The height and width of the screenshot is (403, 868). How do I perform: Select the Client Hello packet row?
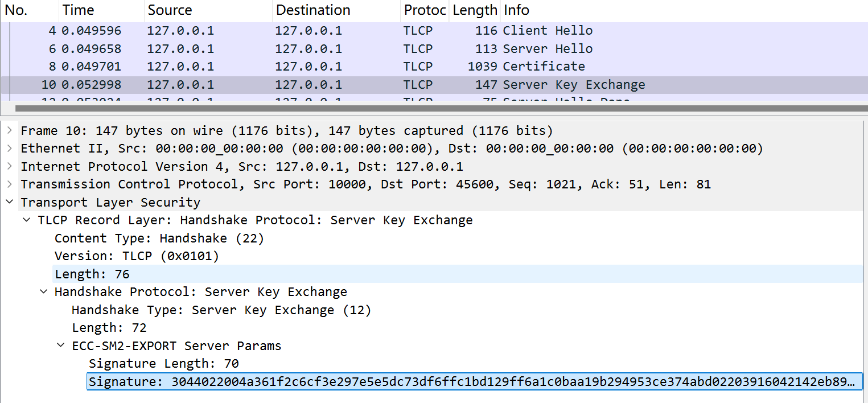pyautogui.click(x=434, y=31)
